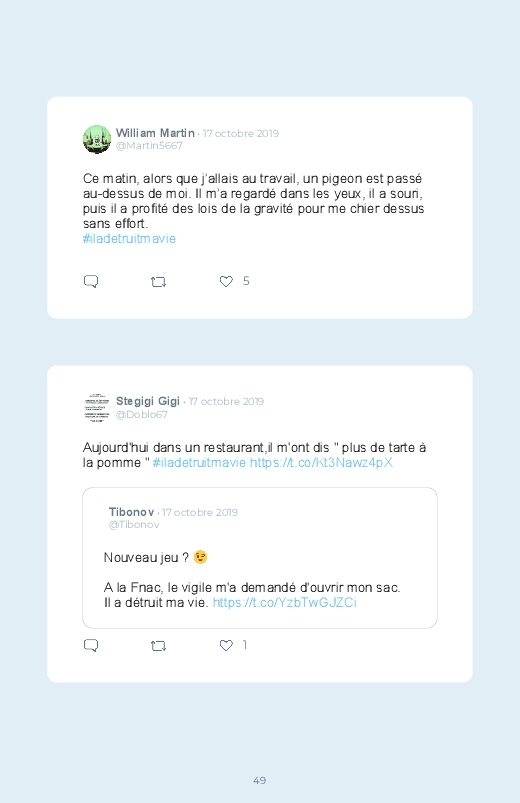Follow the t.co/YzbTwGJZCi link in quoted tweet
The height and width of the screenshot is (803, 520).
284,602
